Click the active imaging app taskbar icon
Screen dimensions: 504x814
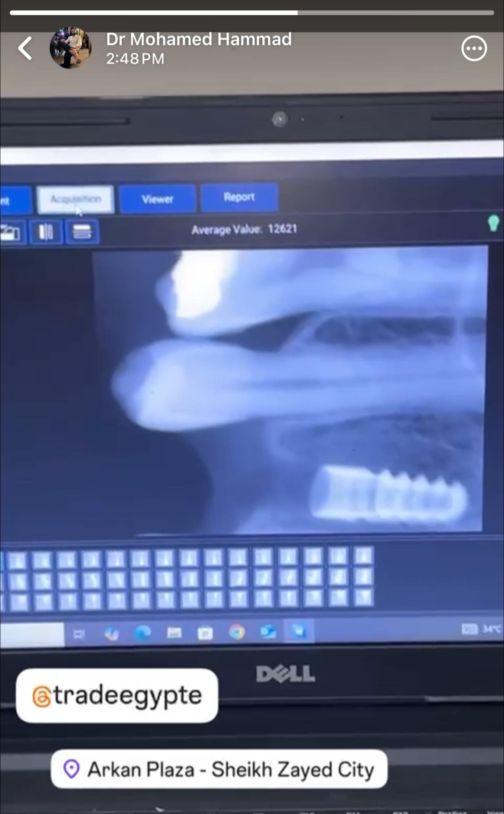(299, 631)
